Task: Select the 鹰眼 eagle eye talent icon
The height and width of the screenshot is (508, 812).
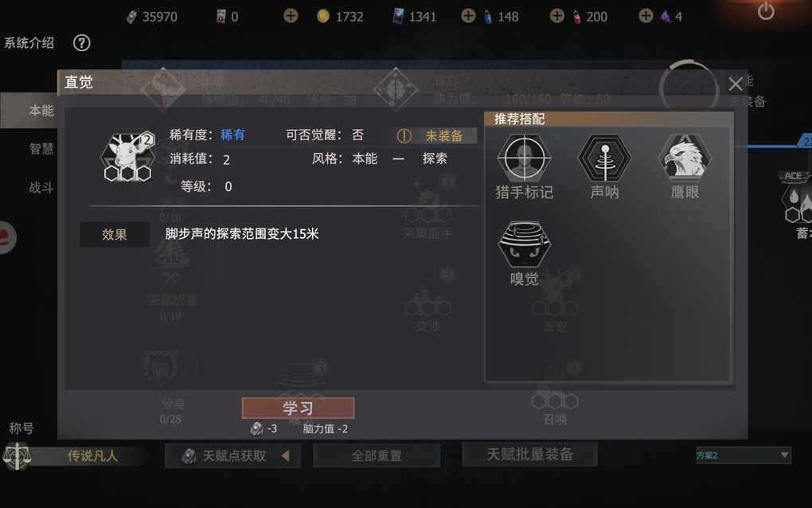Action: [x=685, y=158]
